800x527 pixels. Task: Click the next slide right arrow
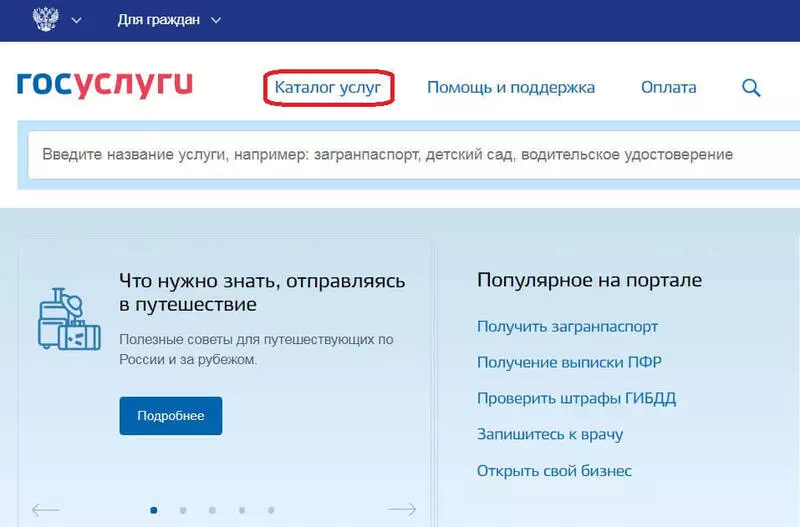tap(402, 509)
